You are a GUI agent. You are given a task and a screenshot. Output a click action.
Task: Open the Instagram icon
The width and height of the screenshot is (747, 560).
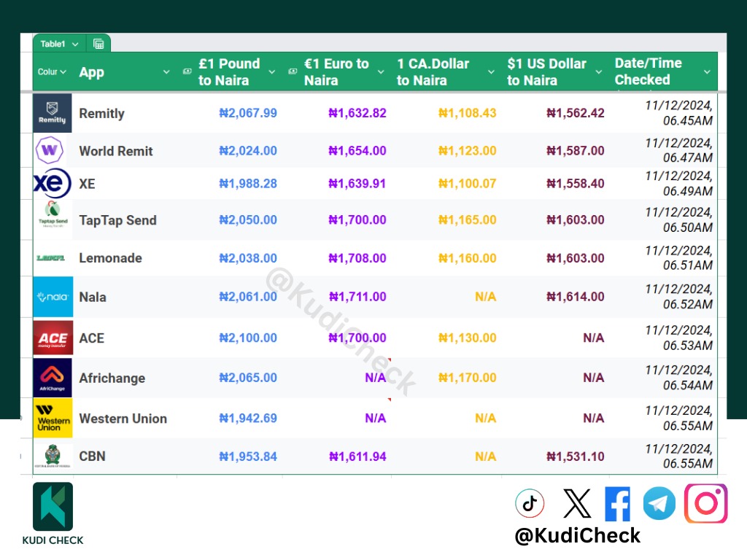[x=706, y=503]
